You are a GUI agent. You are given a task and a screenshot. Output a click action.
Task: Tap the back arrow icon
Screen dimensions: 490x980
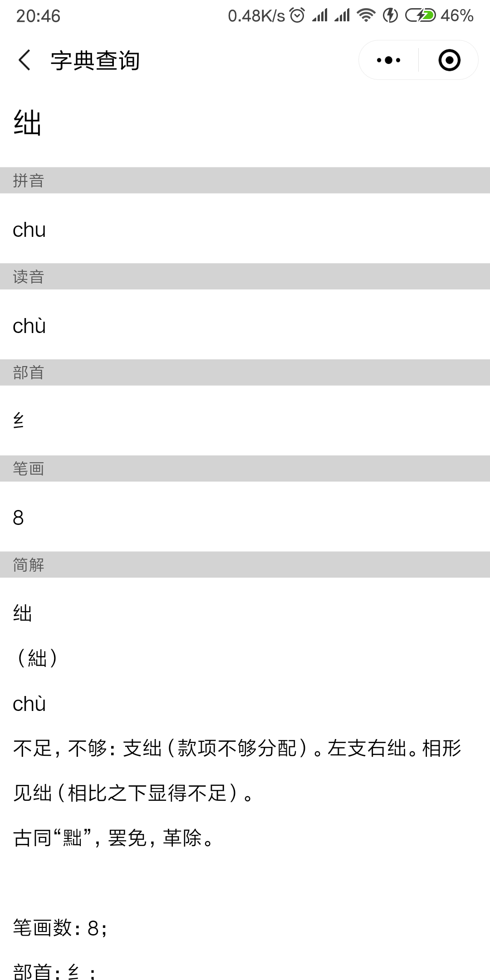tap(24, 60)
